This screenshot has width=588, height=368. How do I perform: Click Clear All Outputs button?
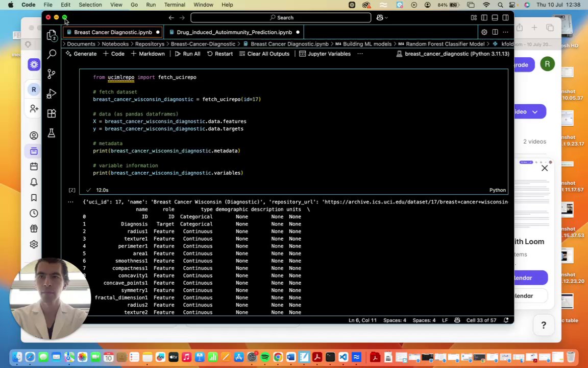click(x=264, y=54)
